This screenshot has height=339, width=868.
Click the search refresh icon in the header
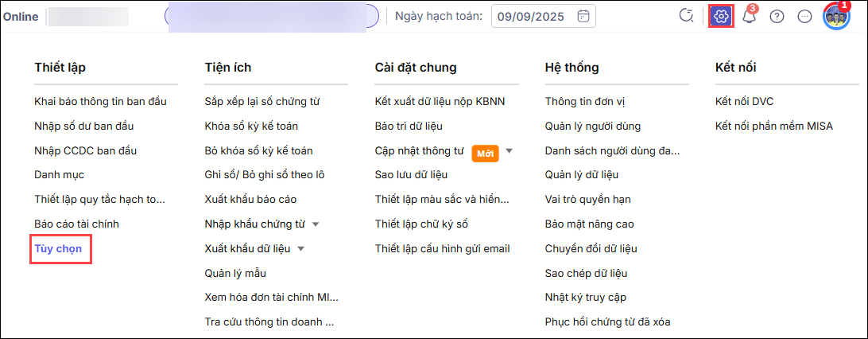(687, 16)
